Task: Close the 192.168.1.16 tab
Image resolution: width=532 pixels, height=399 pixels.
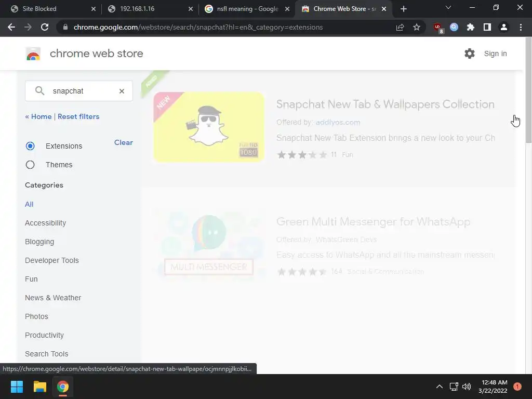Action: [x=191, y=9]
